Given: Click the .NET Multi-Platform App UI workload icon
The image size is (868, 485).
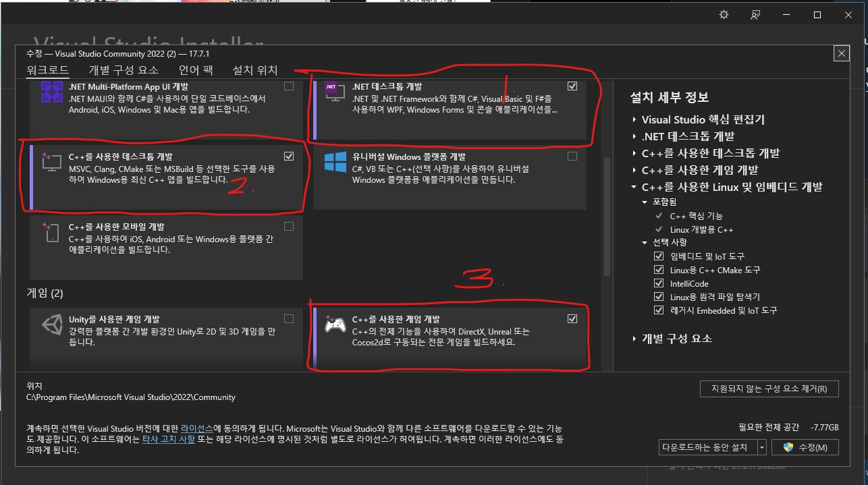Looking at the screenshot, I should click(52, 92).
